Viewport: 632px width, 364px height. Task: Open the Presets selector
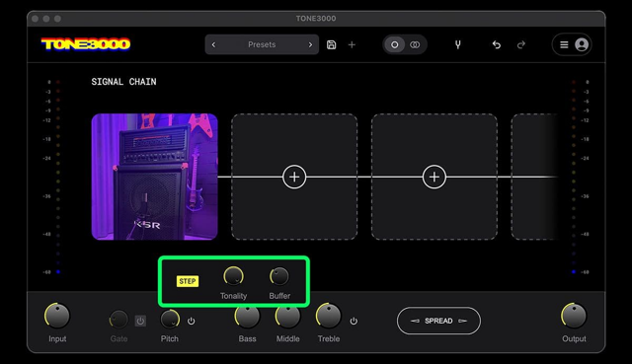(262, 44)
